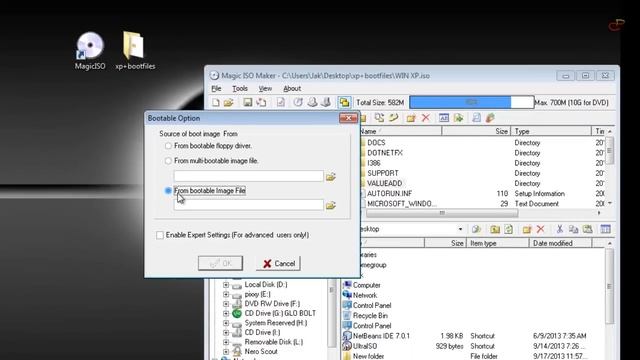Click Cancel in Bootable Option dialog

278,263
